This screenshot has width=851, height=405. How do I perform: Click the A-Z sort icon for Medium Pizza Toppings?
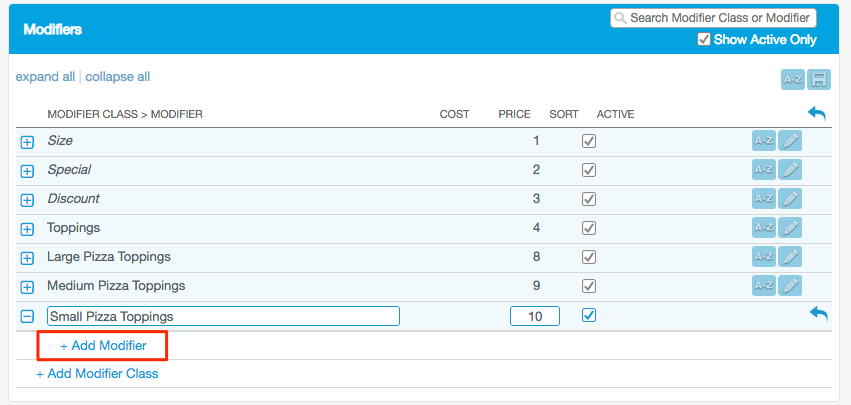(x=764, y=286)
